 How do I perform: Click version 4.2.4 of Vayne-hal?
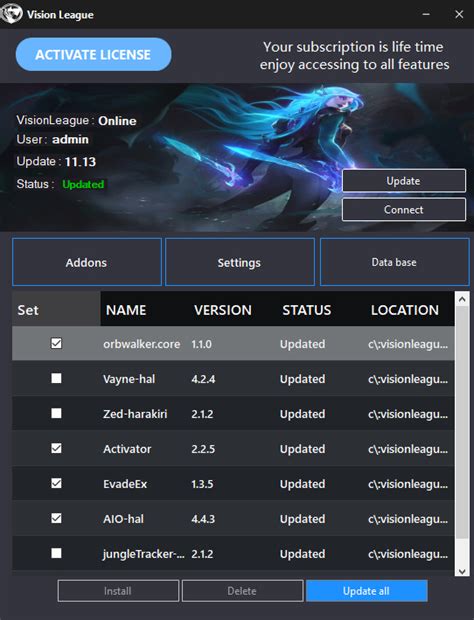coord(203,379)
